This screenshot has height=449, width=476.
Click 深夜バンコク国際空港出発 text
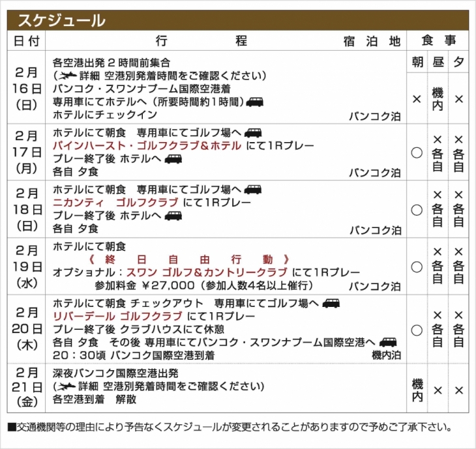pos(115,373)
